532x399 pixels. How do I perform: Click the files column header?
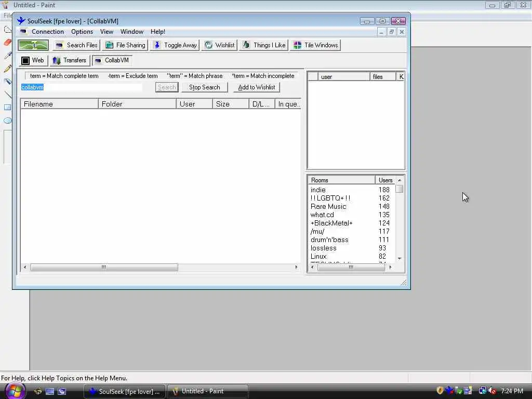pyautogui.click(x=383, y=77)
